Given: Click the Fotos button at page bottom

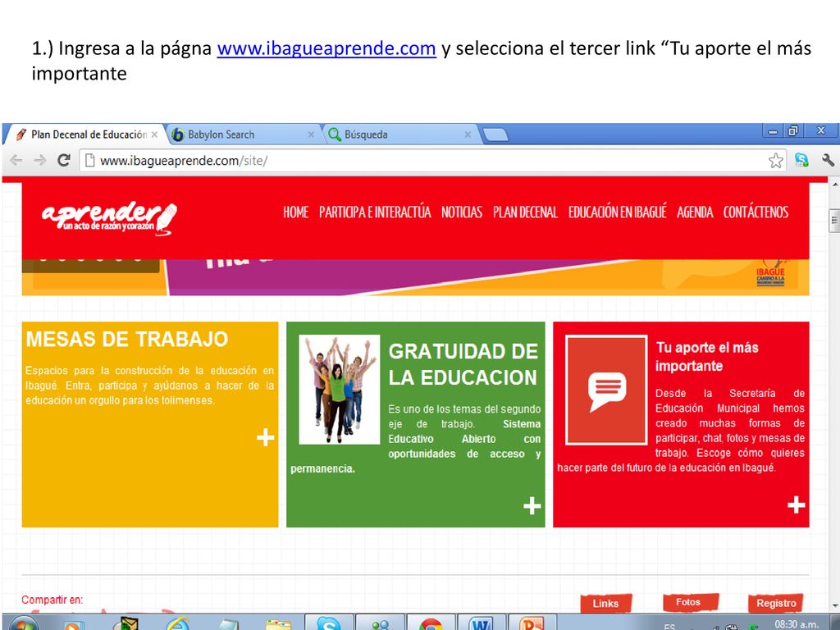Looking at the screenshot, I should click(690, 602).
